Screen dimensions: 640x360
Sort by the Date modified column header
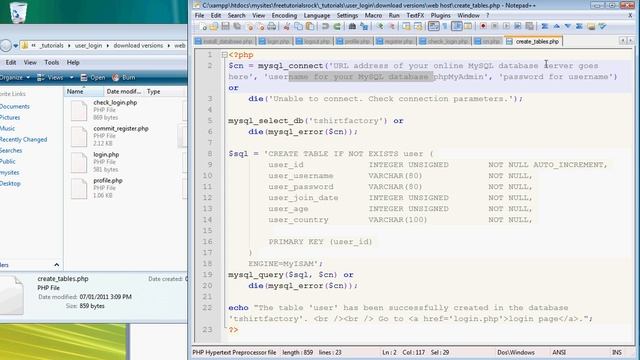[x=124, y=91]
